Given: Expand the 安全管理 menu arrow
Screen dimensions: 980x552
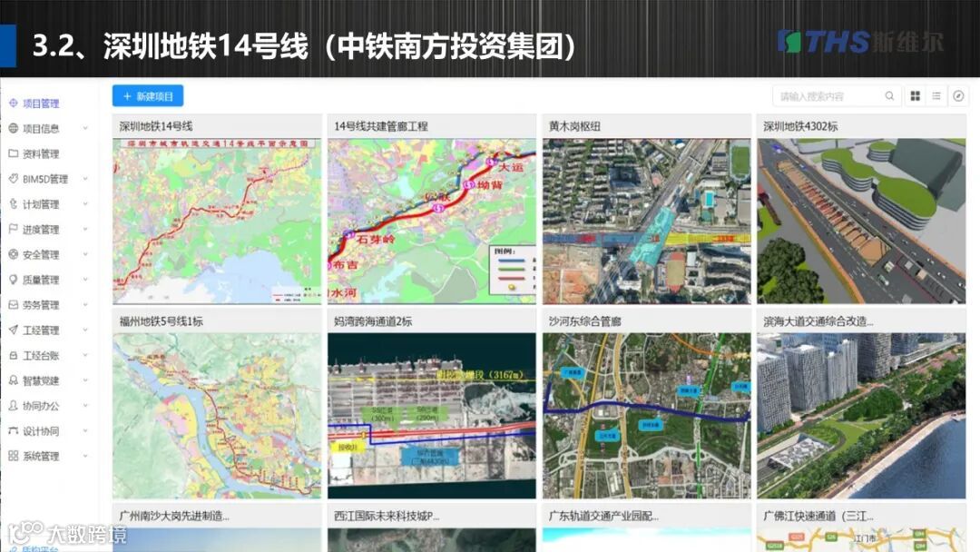Looking at the screenshot, I should (85, 254).
